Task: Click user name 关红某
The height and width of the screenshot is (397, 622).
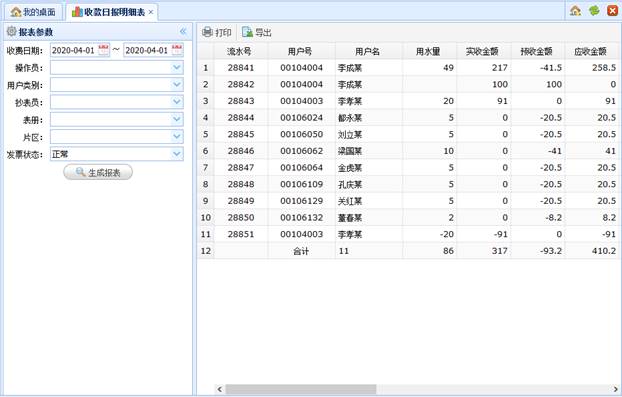Action: pyautogui.click(x=350, y=201)
